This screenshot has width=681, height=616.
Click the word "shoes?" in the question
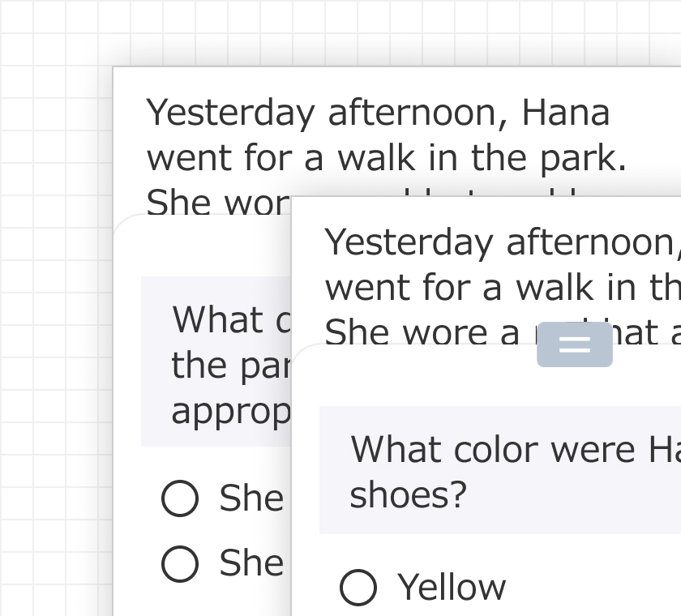408,494
